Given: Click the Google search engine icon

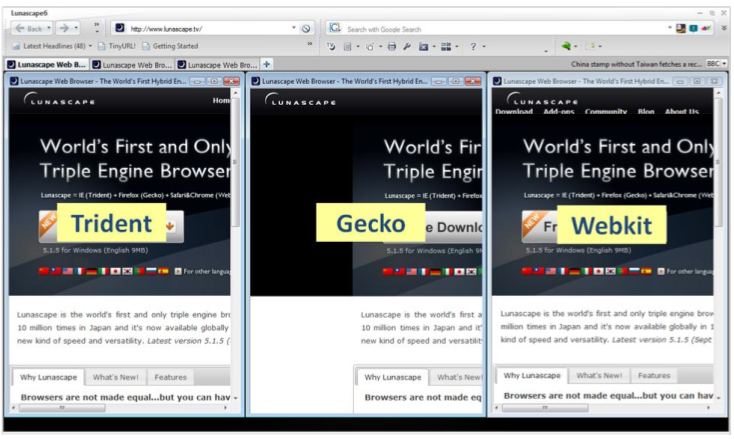Looking at the screenshot, I should (335, 28).
